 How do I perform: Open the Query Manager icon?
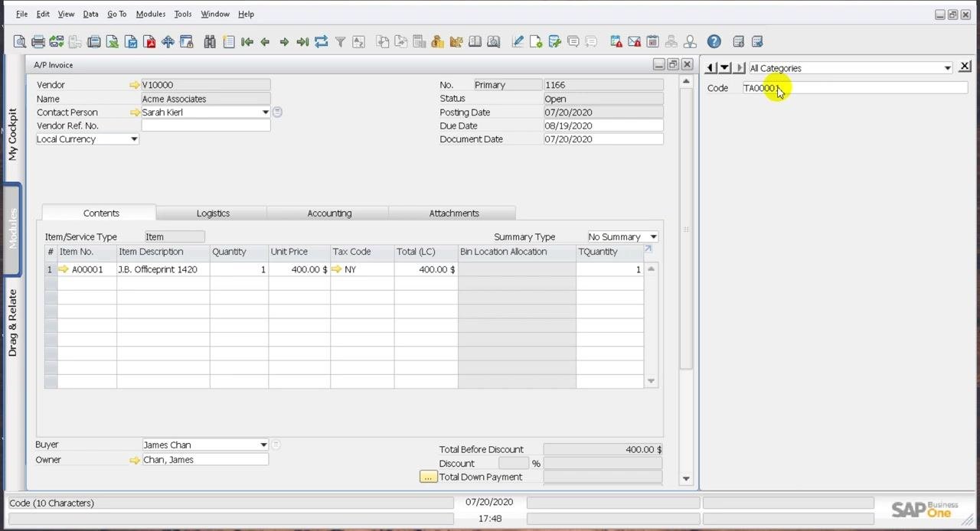click(x=554, y=41)
